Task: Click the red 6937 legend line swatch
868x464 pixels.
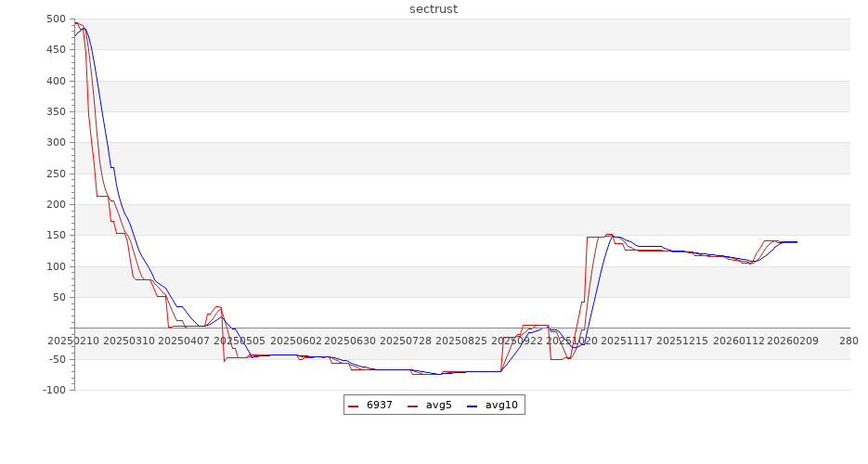Action: coord(354,406)
